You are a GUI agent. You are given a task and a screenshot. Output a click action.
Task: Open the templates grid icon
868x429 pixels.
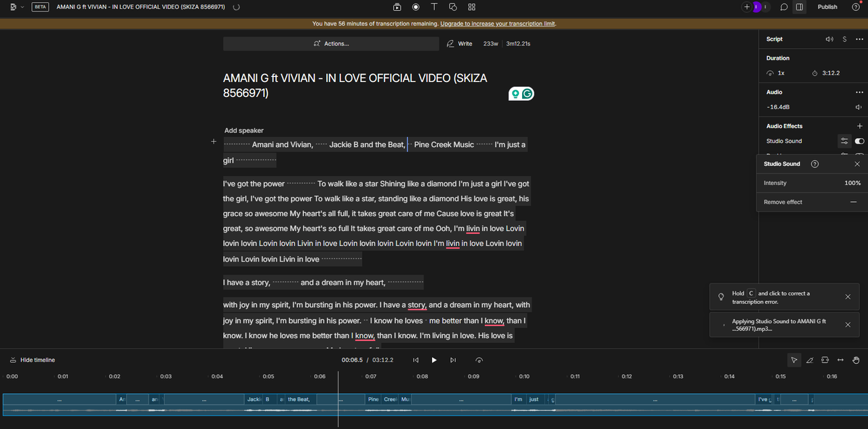(471, 7)
